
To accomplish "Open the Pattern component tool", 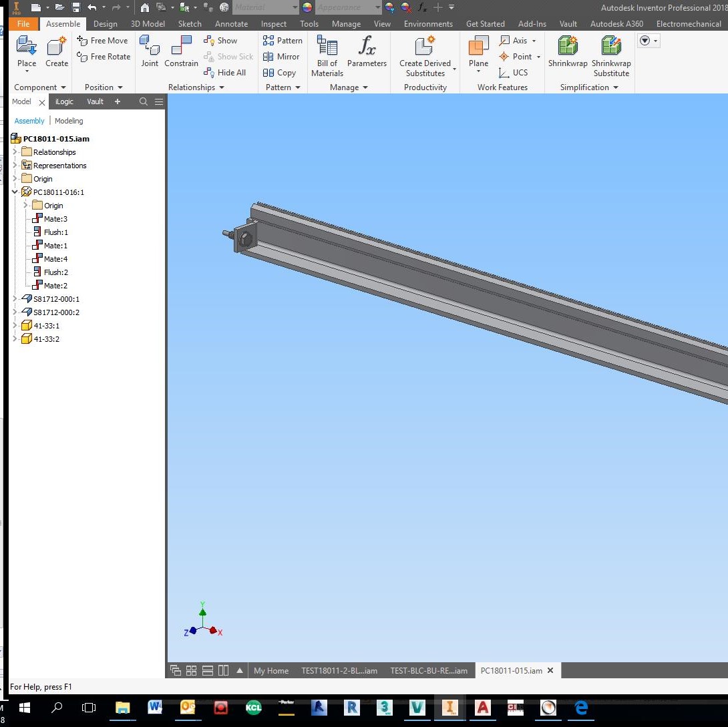I will click(283, 40).
